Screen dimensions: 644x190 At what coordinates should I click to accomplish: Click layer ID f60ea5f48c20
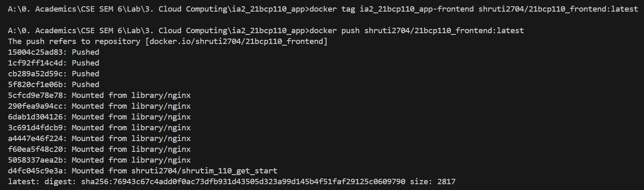pyautogui.click(x=37, y=149)
